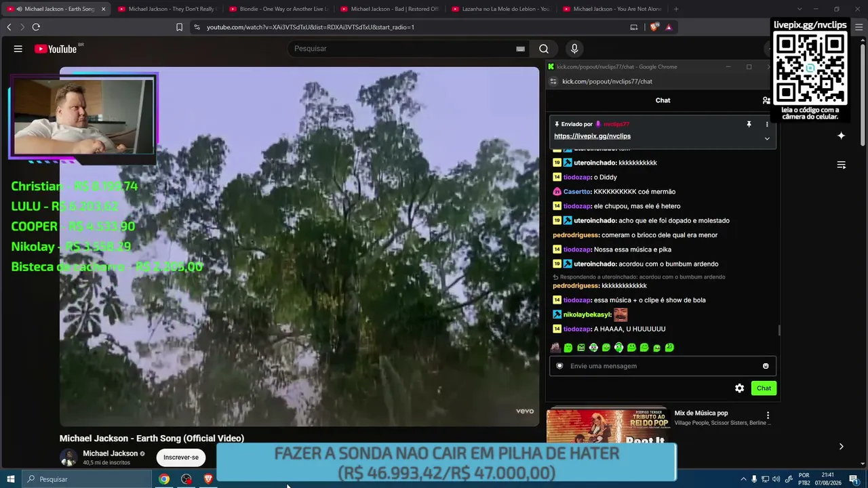
Task: Switch to the You Are Not Alone tab
Action: click(612, 9)
